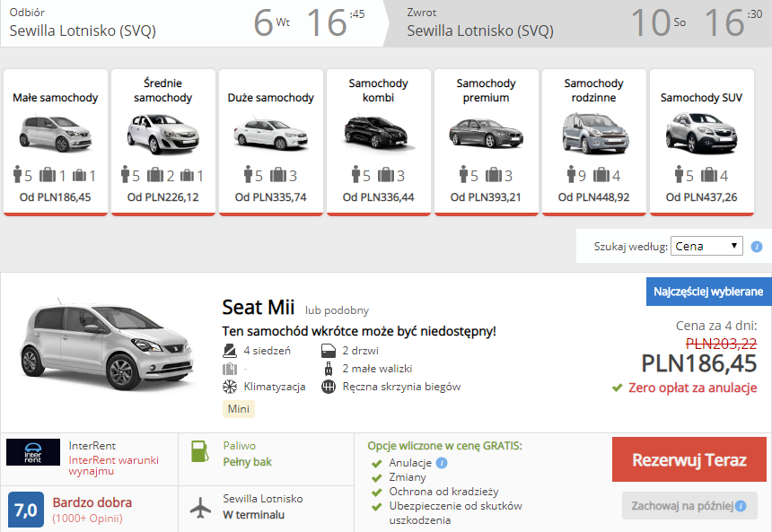Click the 7,0 rating badge
The width and height of the screenshot is (772, 532).
coord(26,510)
